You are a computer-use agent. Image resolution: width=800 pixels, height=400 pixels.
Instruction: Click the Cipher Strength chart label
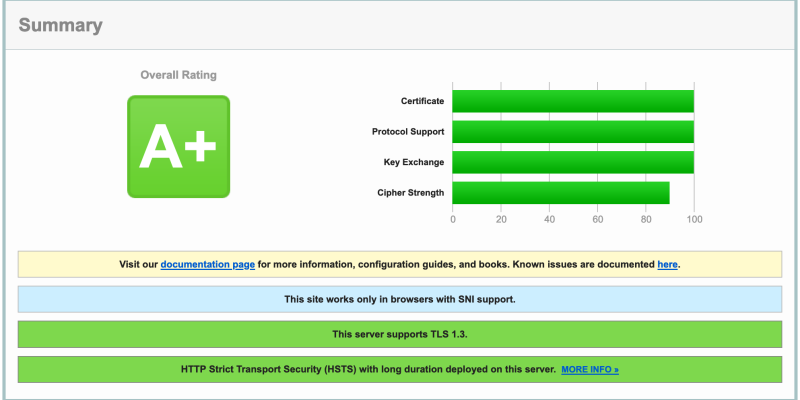(411, 193)
